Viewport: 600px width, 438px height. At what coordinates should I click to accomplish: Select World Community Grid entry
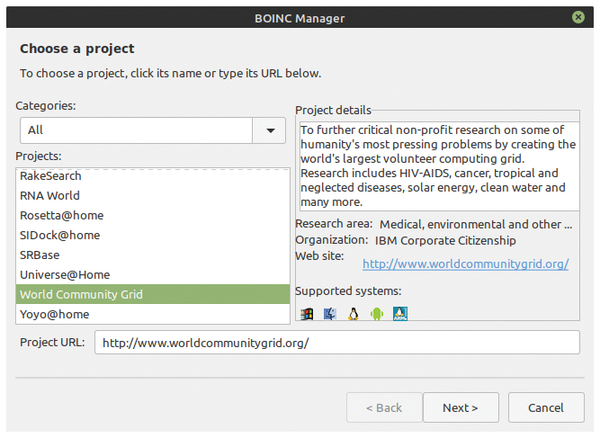(153, 294)
